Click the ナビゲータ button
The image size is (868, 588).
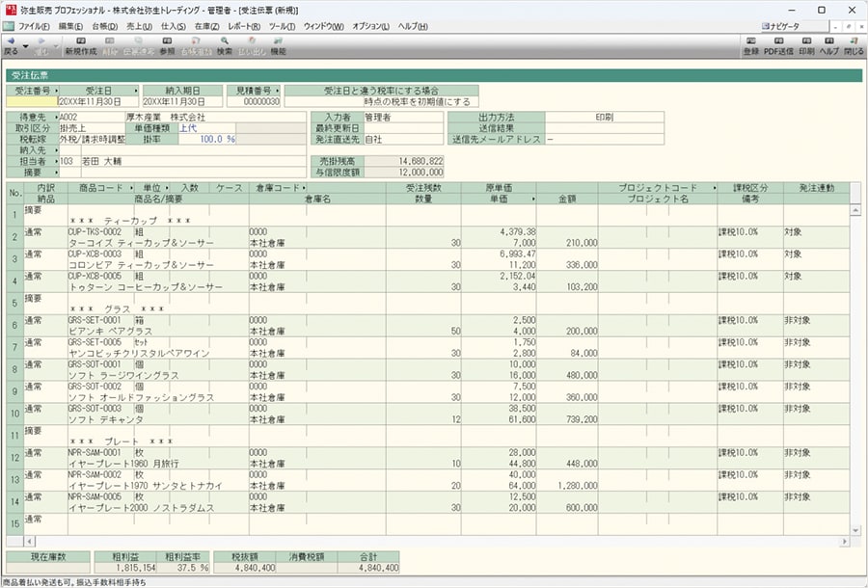coord(784,25)
